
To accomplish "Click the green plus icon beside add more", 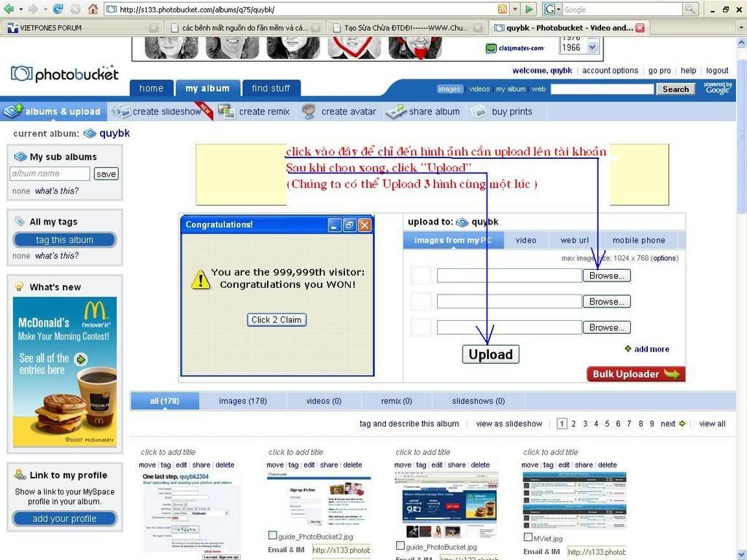I will point(628,349).
